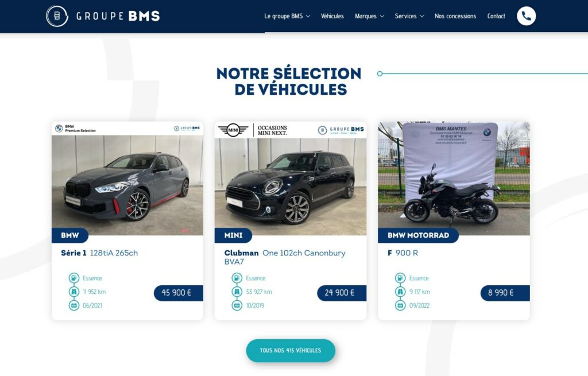Open the BMW Motorrad motorcycle photo
Image resolution: width=588 pixels, height=376 pixels.
[454, 179]
